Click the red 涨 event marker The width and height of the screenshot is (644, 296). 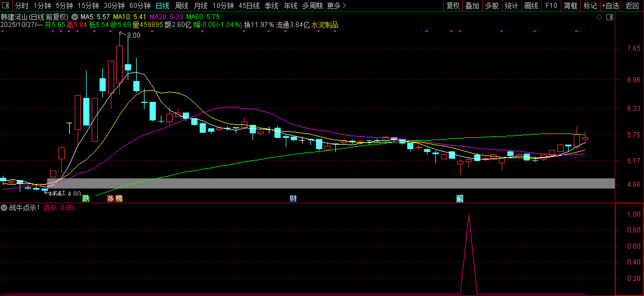[x=111, y=198]
